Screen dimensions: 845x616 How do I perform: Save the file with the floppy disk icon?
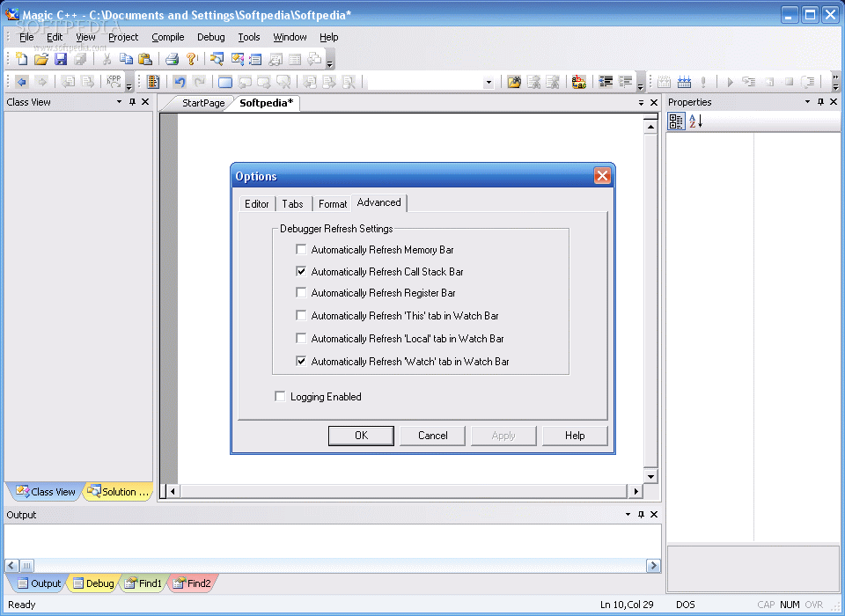click(x=61, y=59)
